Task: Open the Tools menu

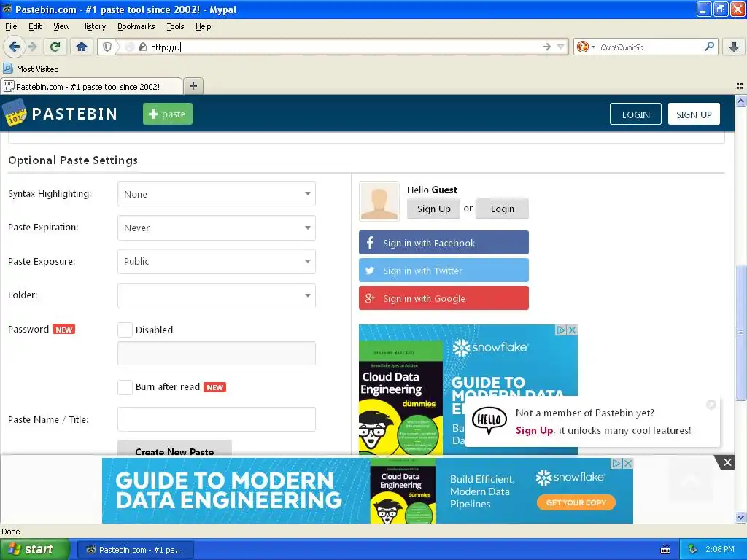Action: [x=175, y=26]
